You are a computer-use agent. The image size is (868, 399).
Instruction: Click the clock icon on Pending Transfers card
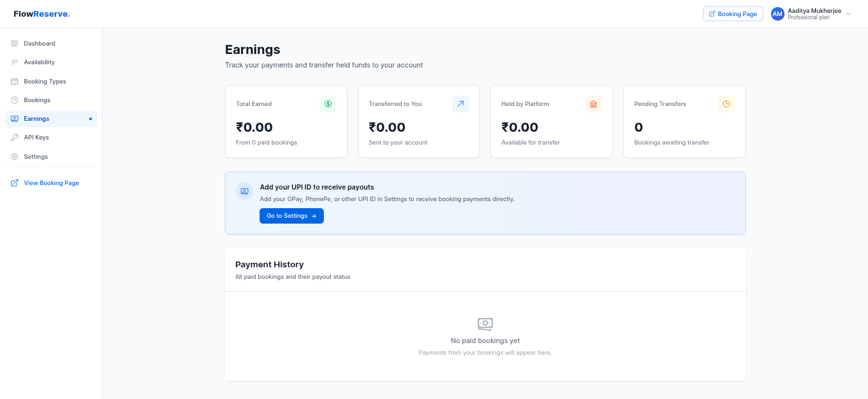[726, 103]
